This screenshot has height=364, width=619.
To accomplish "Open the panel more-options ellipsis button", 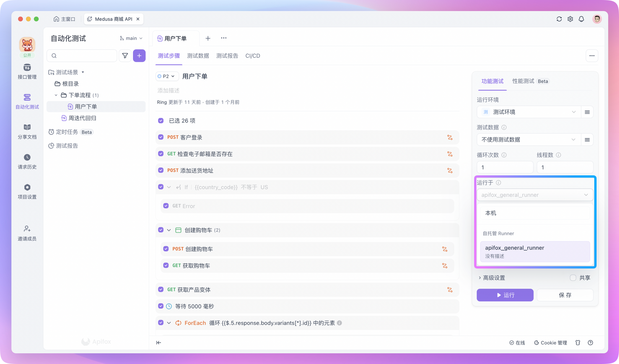I will click(592, 56).
